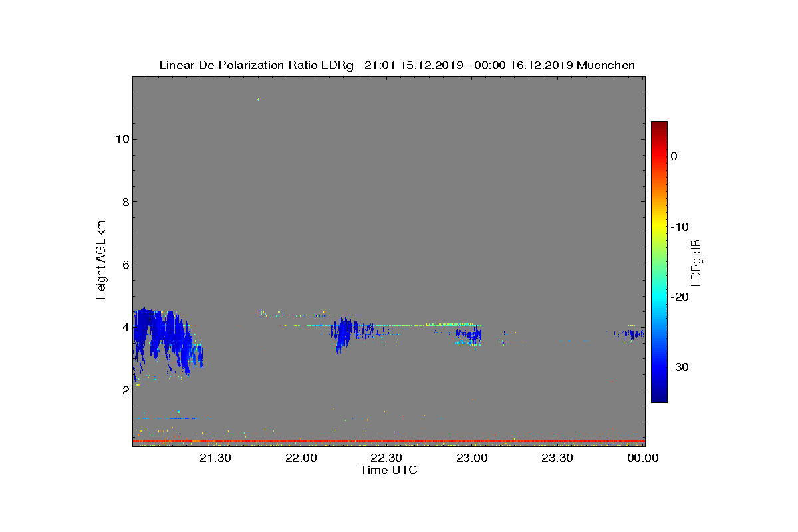This screenshot has height=532, width=798.
Task: Click the colorbar value -10
Action: [680, 227]
